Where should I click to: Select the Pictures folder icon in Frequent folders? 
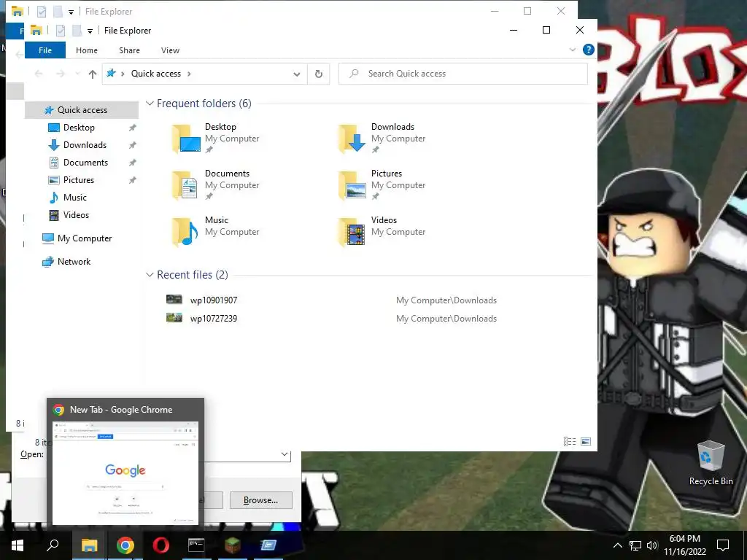(x=352, y=185)
